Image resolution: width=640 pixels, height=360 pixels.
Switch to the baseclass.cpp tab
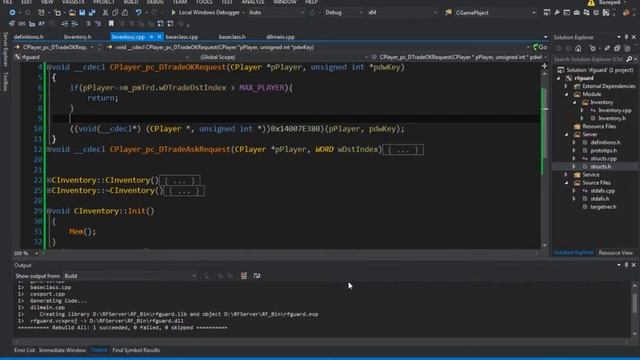pos(182,37)
